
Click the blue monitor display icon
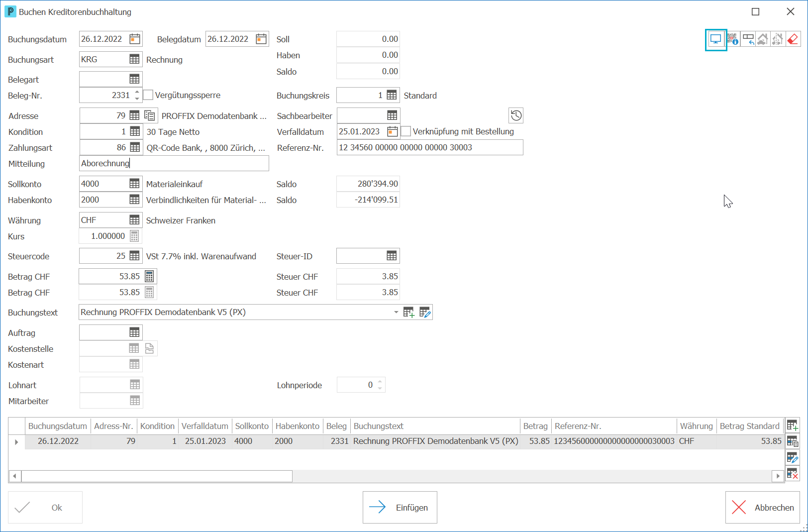point(715,39)
